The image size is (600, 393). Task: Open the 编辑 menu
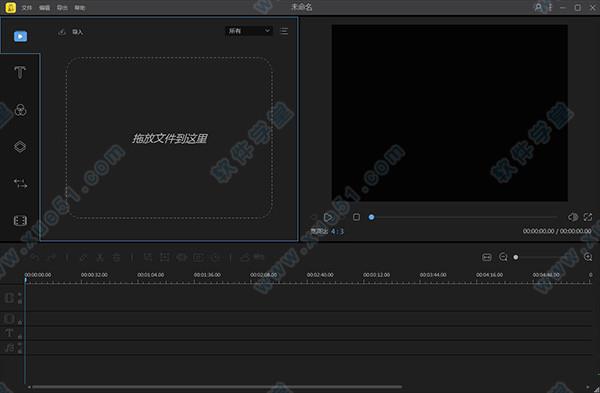click(x=44, y=8)
